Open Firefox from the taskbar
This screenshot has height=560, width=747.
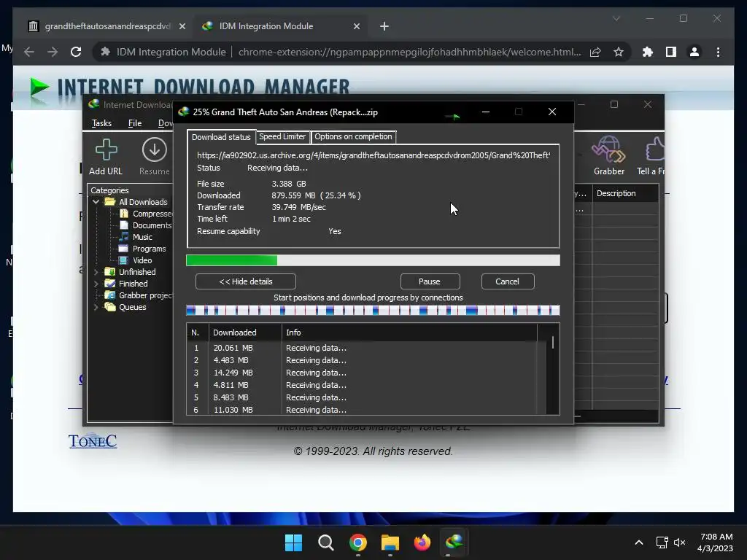[422, 542]
